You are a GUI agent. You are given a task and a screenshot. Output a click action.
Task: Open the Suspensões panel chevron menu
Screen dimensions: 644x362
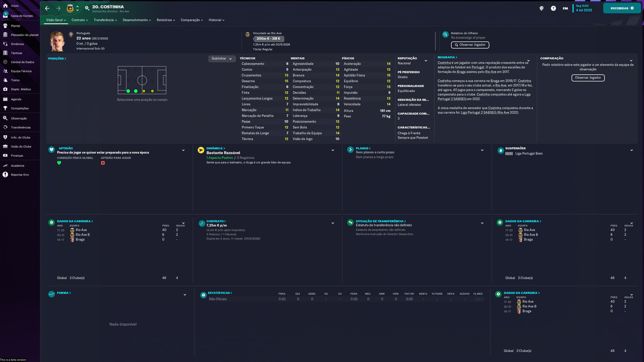(631, 150)
